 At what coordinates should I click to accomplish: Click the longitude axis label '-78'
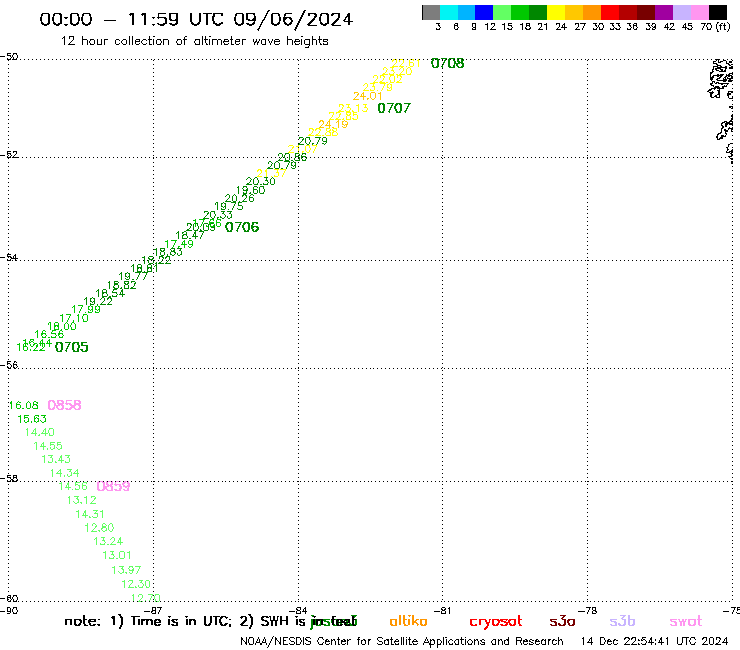pyautogui.click(x=590, y=611)
